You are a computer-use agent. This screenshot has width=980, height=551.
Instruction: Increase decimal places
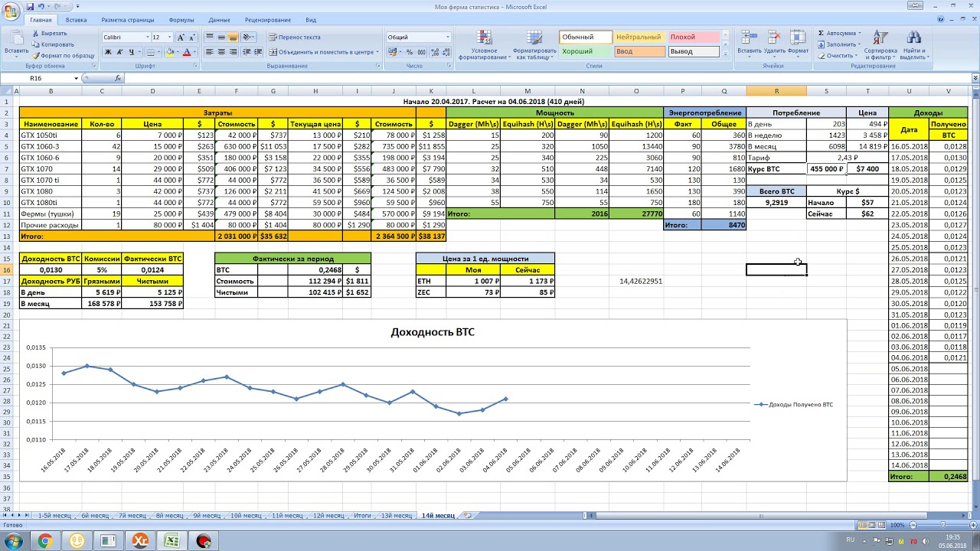point(434,52)
